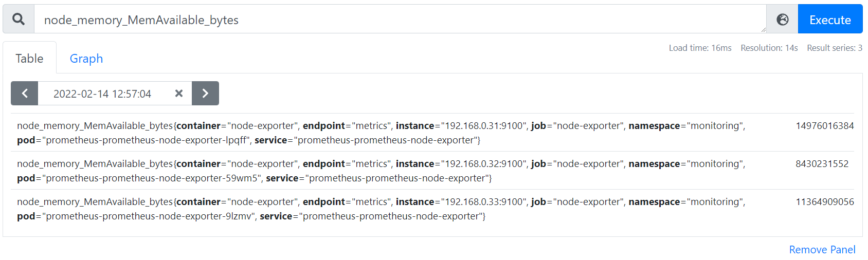The image size is (868, 260).
Task: Click the Remove Panel link
Action: coord(822,250)
